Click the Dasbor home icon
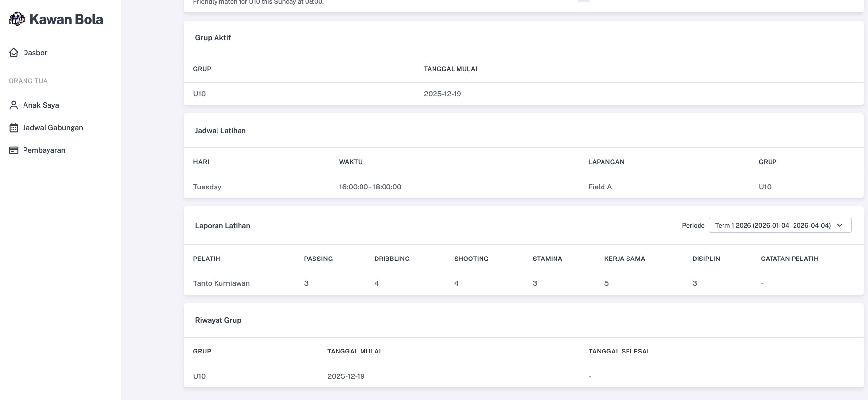868x400 pixels. coord(14,53)
